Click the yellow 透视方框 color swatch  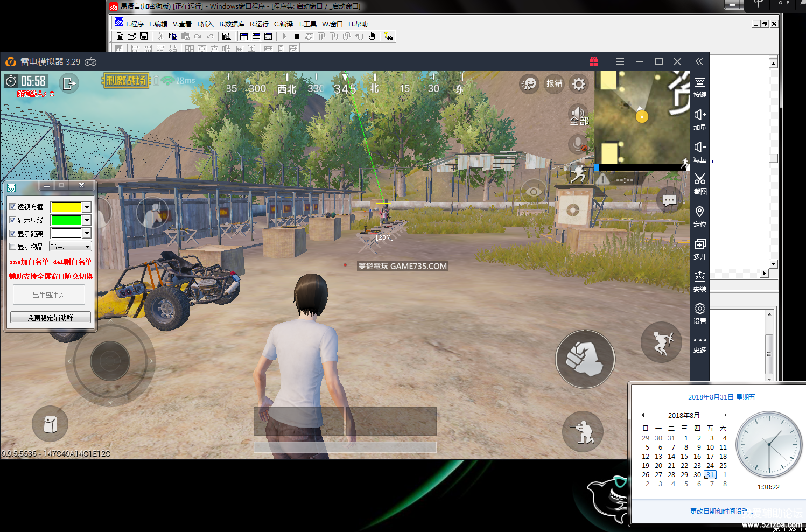pos(66,207)
